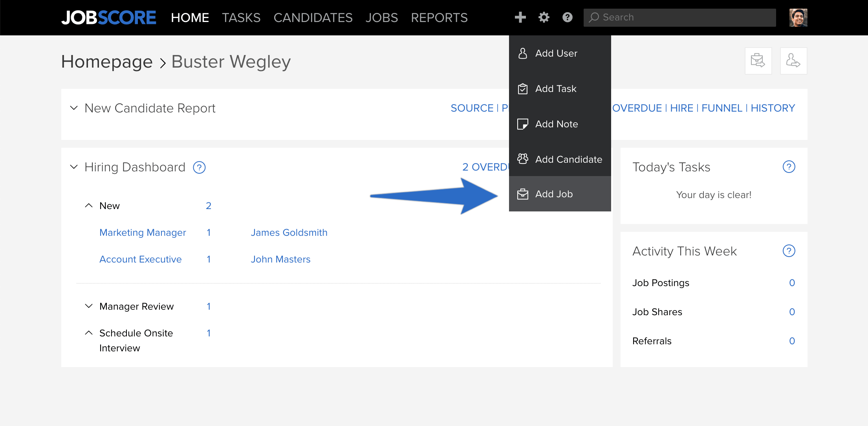Viewport: 868px width, 426px height.
Task: Collapse the New Candidate Report section
Action: point(74,108)
